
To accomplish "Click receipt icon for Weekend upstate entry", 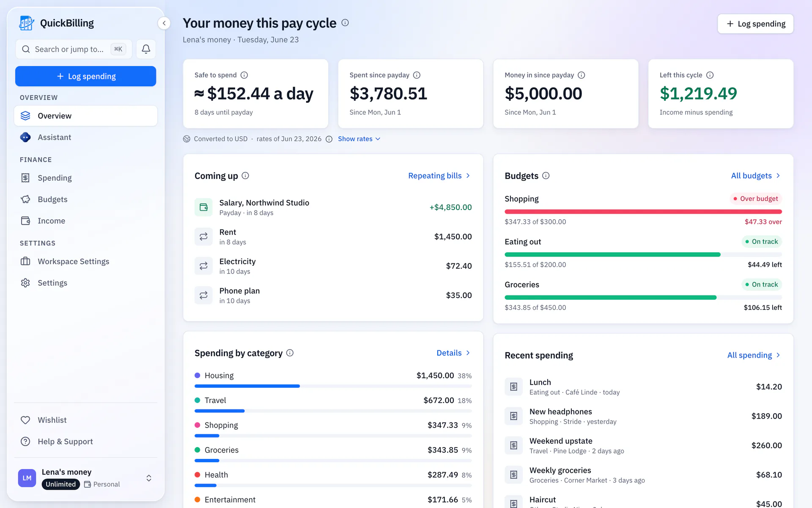I will click(513, 445).
